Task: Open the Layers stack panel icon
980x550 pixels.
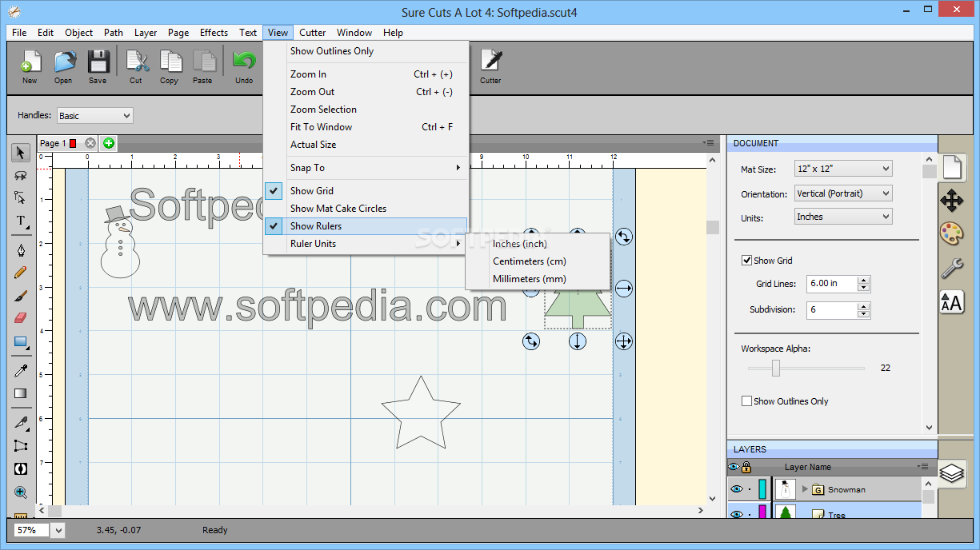Action: click(x=951, y=473)
